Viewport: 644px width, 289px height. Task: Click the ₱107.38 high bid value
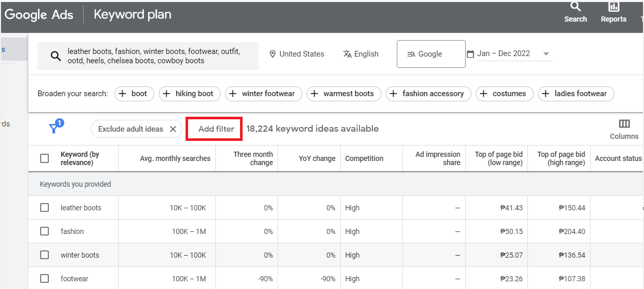tap(572, 279)
